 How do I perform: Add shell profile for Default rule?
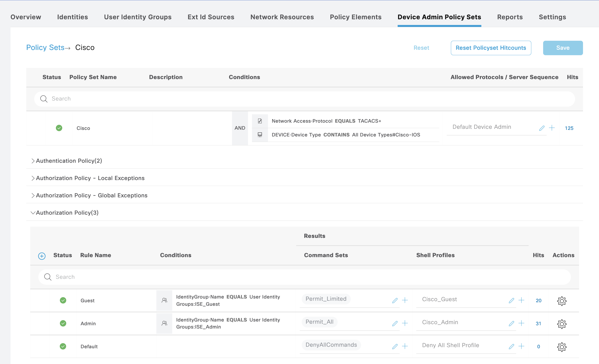(x=521, y=346)
